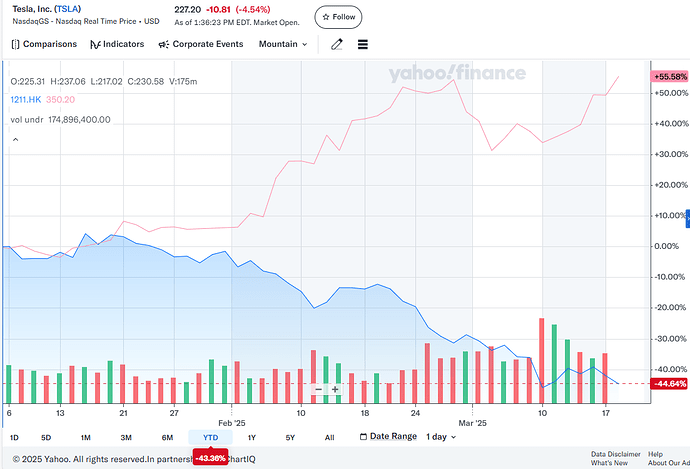Click the blue side panel handle

688,219
